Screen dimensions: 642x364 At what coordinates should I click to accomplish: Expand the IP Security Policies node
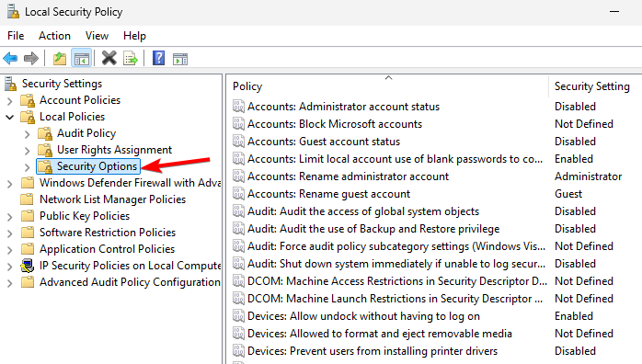pyautogui.click(x=10, y=267)
